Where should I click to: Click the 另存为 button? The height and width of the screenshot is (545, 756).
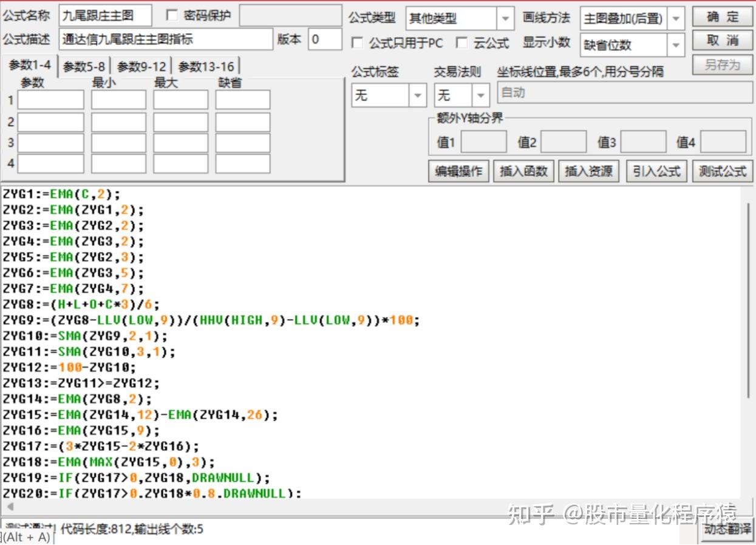tap(723, 65)
